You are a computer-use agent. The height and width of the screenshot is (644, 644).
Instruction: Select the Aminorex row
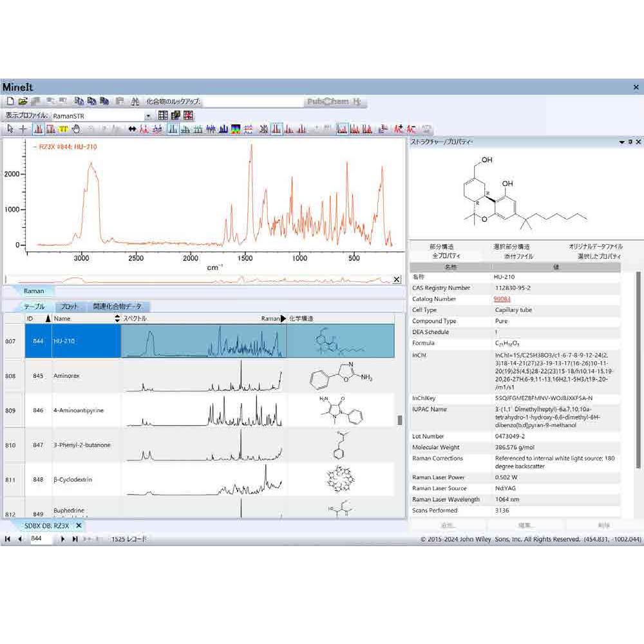(x=199, y=376)
